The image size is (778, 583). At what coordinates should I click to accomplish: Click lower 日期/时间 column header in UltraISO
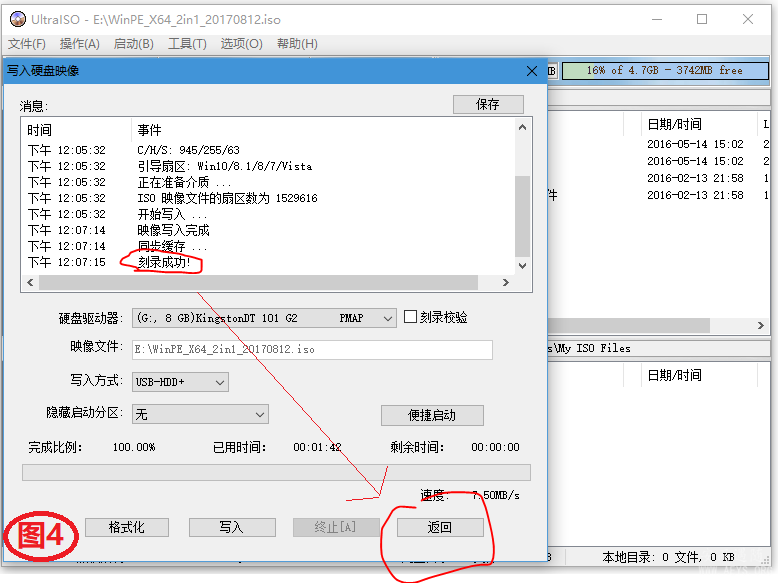(674, 375)
